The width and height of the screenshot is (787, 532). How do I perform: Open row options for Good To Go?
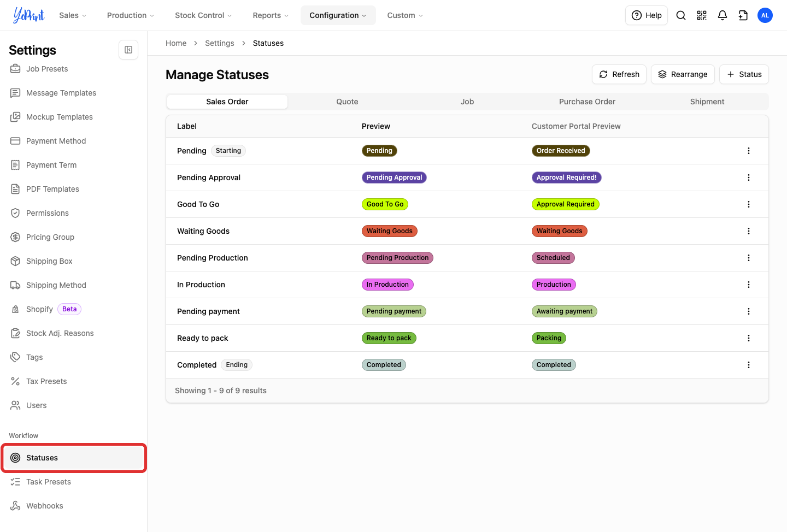[x=749, y=204]
